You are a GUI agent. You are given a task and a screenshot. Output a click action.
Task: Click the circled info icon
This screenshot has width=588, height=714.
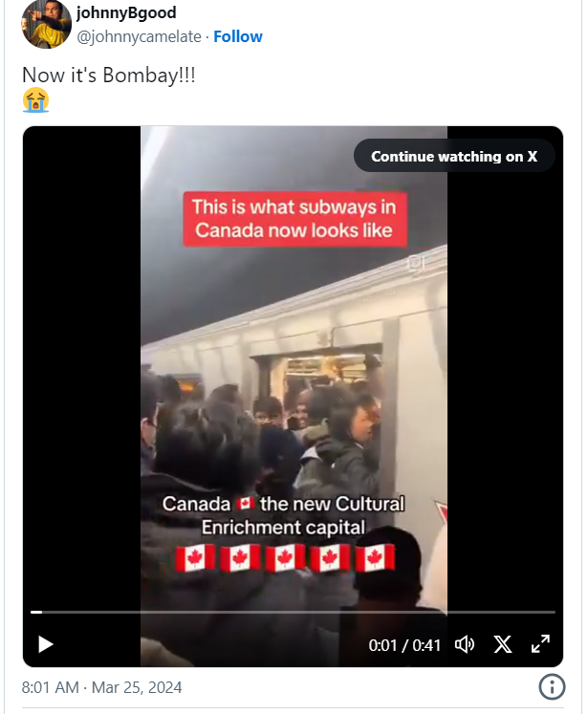tap(552, 686)
